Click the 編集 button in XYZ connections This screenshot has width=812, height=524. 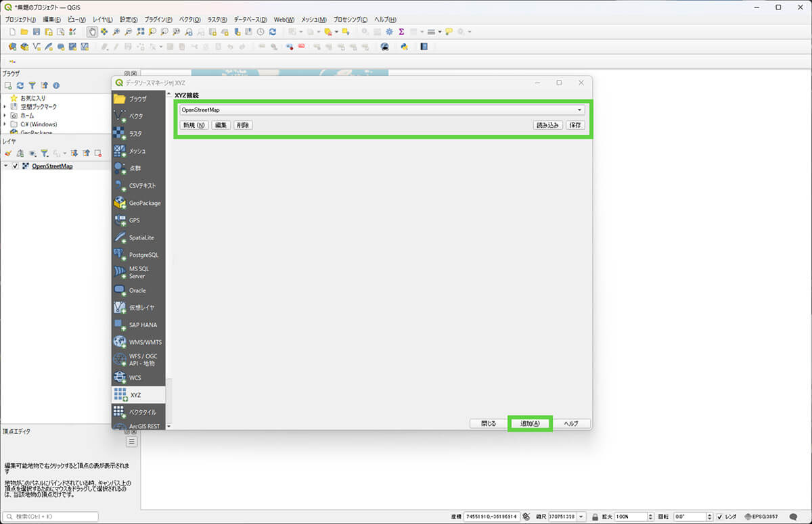[x=221, y=125]
